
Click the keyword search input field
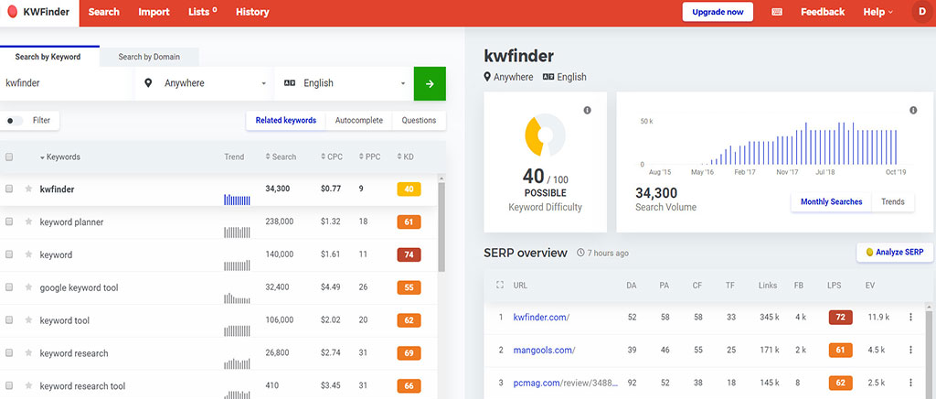(x=65, y=84)
